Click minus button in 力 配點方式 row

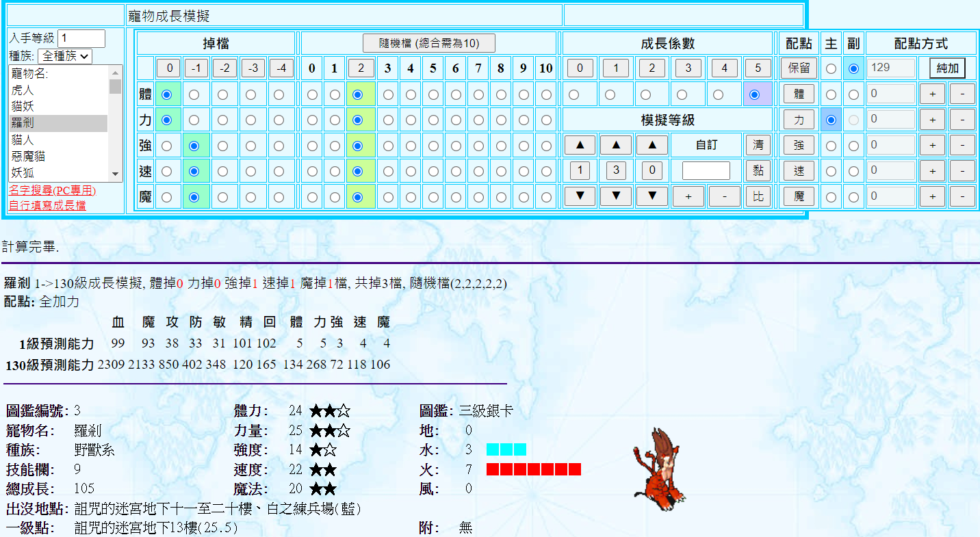962,120
